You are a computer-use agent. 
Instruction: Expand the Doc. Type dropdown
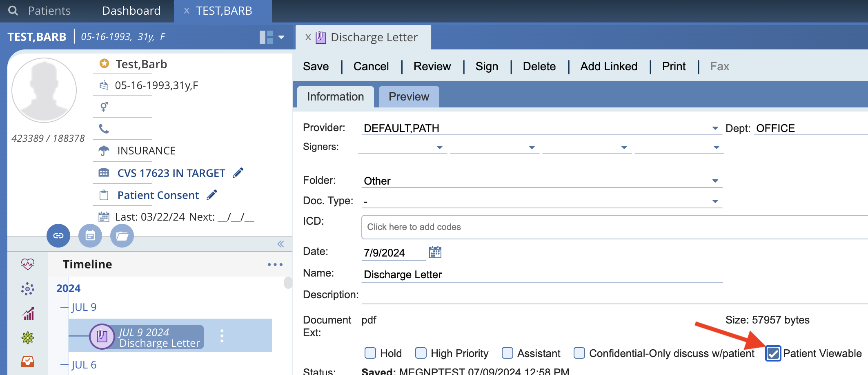[715, 201]
